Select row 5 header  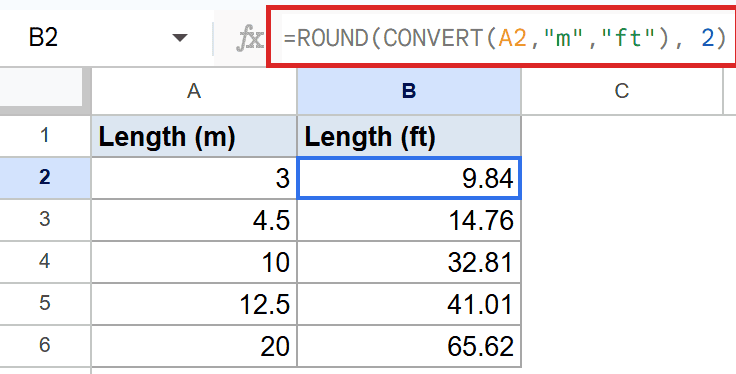pos(45,303)
